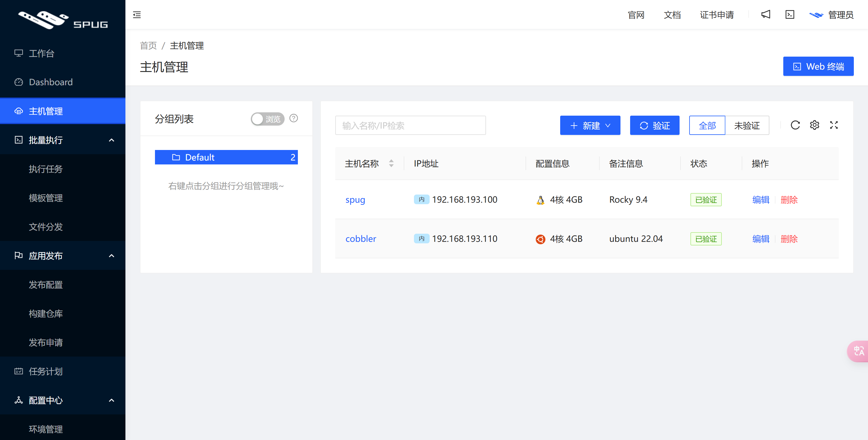The width and height of the screenshot is (868, 440).
Task: Delete the spug host
Action: (x=789, y=200)
